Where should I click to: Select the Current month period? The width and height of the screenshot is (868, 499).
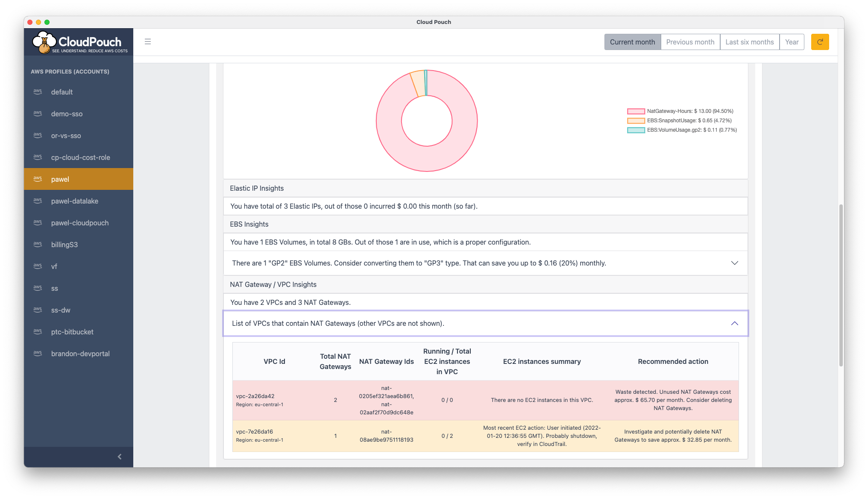(x=632, y=42)
